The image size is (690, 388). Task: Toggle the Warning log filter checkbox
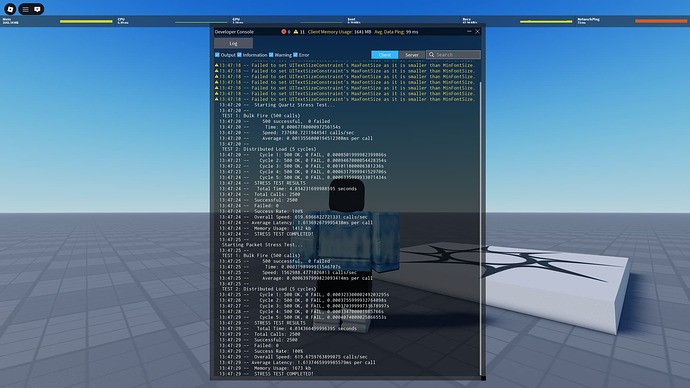pos(271,55)
